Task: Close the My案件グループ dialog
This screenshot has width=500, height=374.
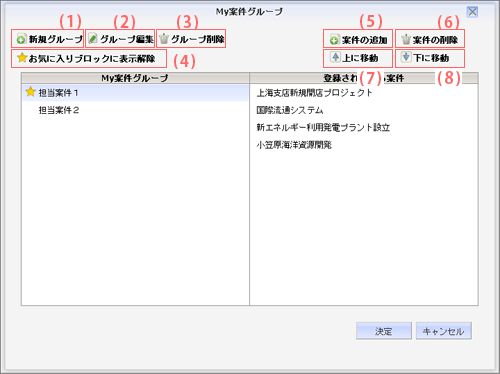Action: click(472, 12)
